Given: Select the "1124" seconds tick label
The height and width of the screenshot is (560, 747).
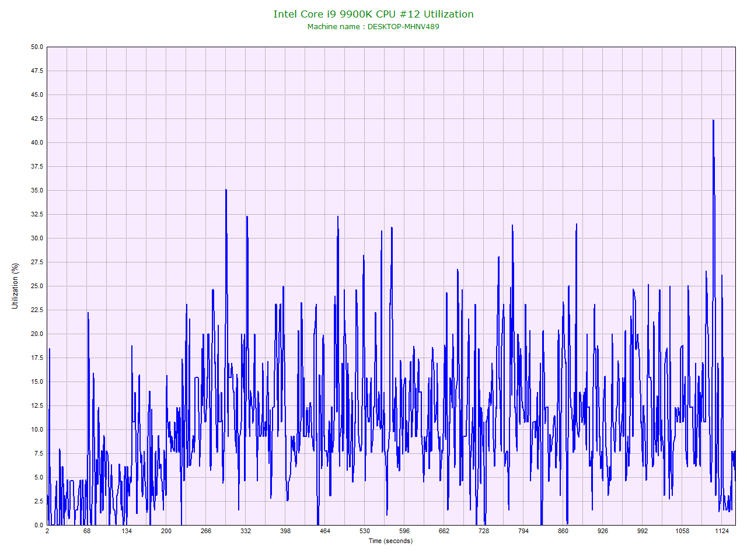Looking at the screenshot, I should (722, 531).
